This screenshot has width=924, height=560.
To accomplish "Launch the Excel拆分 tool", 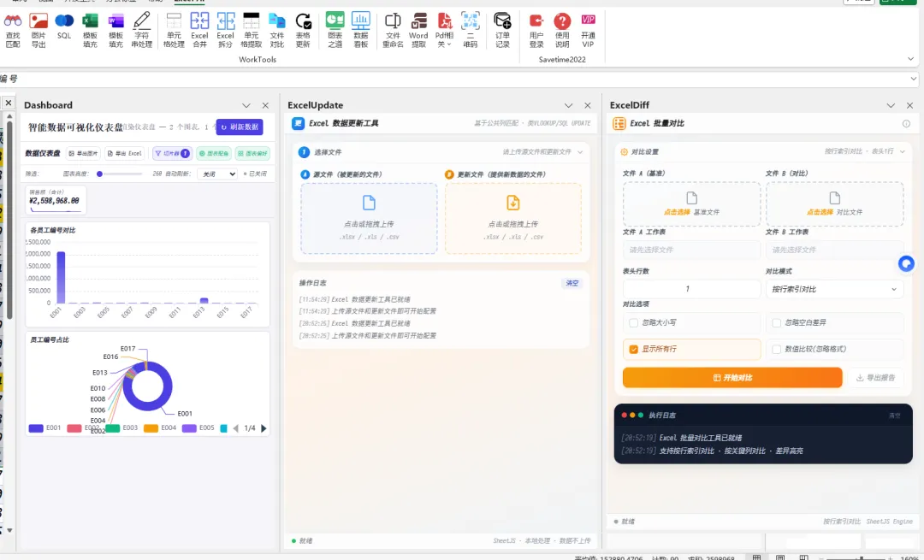I will [226, 30].
